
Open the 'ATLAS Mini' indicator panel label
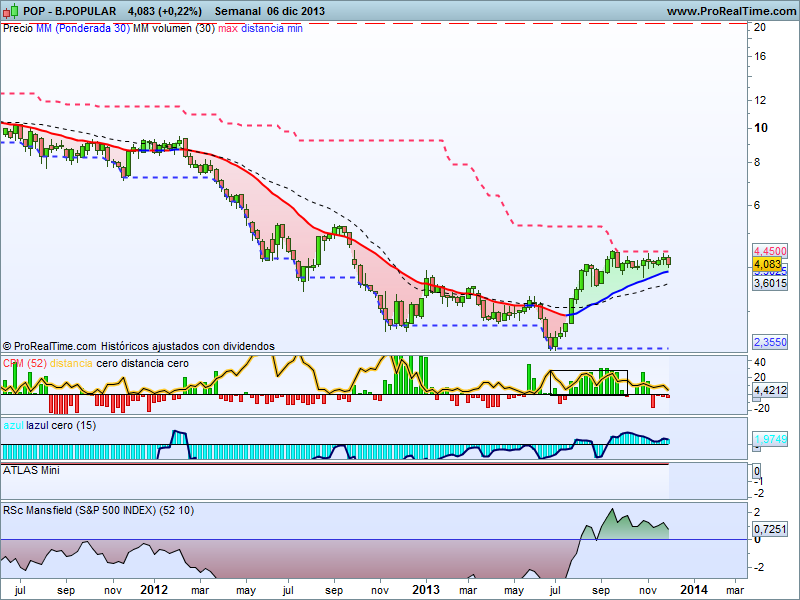point(31,469)
